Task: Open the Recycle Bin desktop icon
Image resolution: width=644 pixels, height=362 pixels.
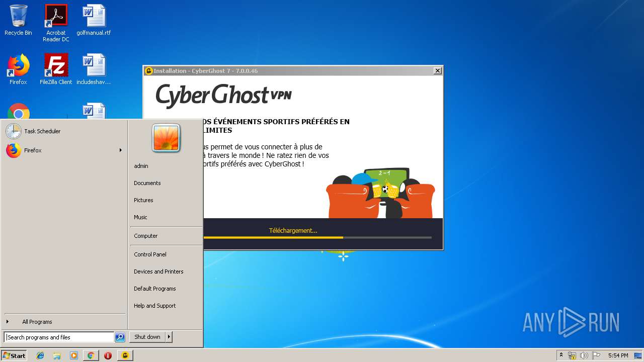Action: click(x=18, y=20)
